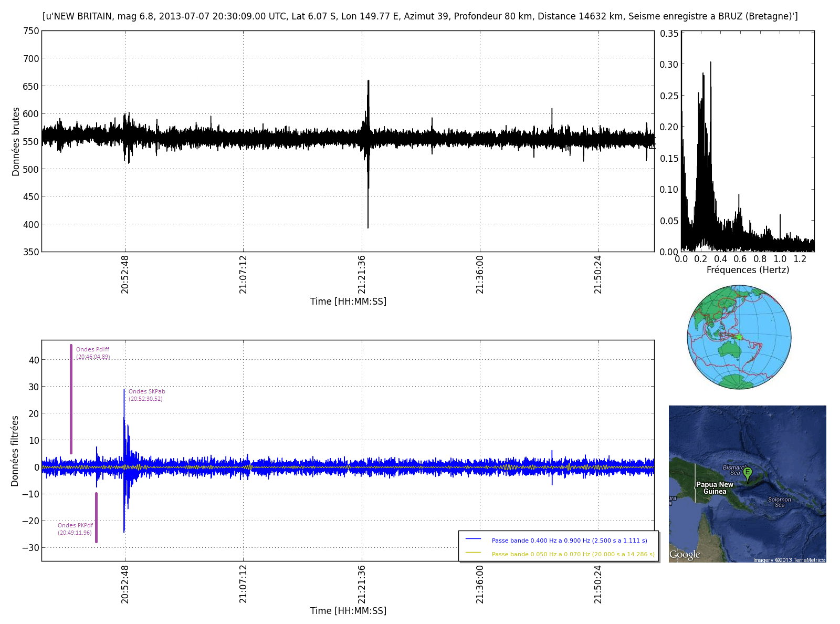Open the Imagery TerraMetrics attribution link
The height and width of the screenshot is (624, 840).
click(x=789, y=560)
